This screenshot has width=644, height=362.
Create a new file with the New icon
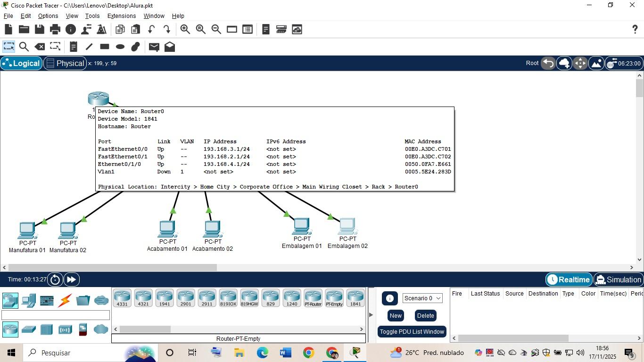point(8,29)
